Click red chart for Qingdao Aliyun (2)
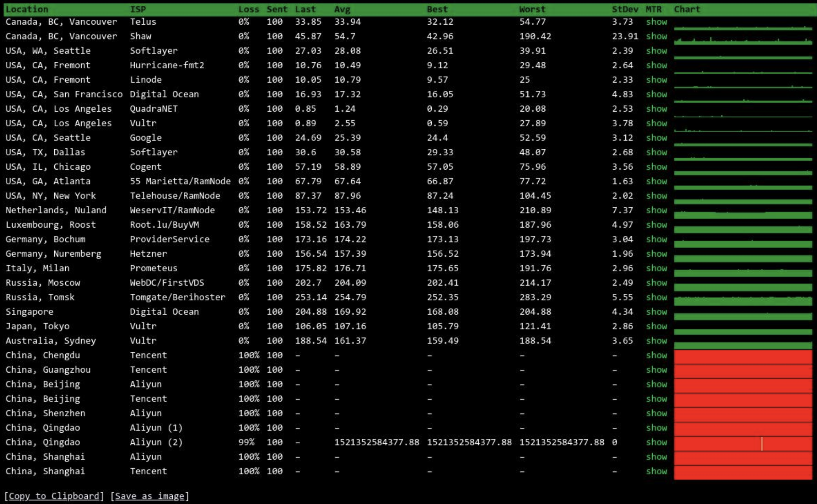 coord(743,443)
